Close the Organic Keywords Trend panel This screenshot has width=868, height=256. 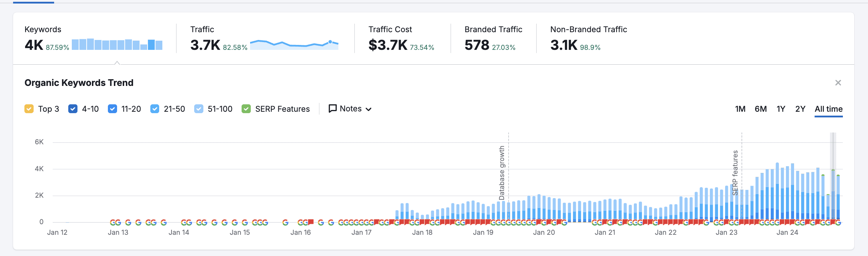(x=838, y=83)
